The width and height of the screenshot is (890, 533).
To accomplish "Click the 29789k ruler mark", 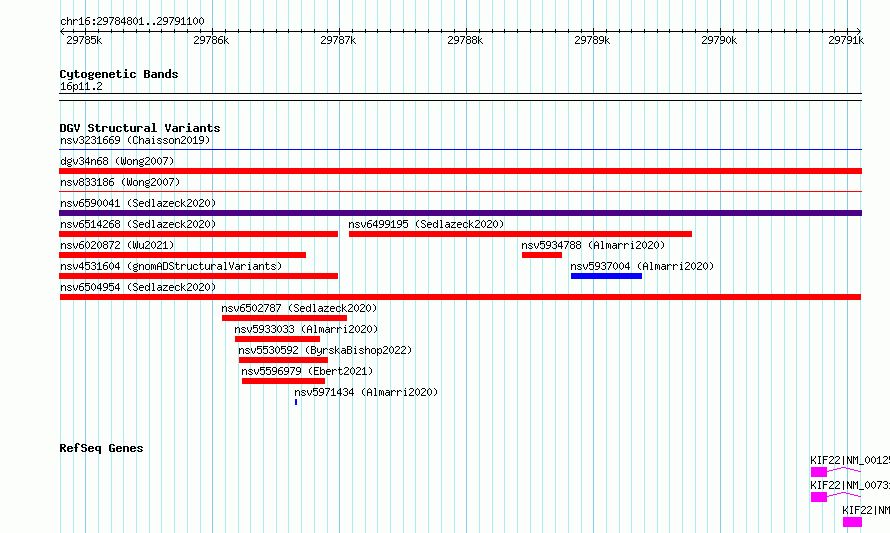I will click(592, 40).
